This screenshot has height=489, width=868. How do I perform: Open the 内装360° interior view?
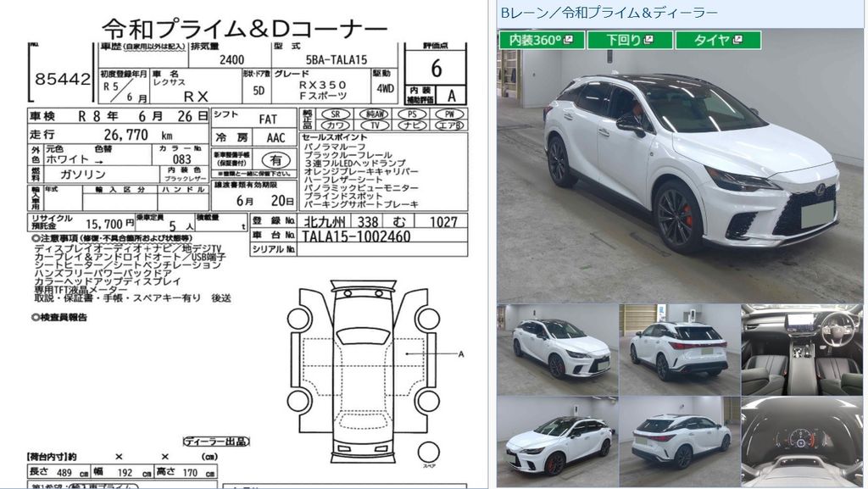(537, 40)
